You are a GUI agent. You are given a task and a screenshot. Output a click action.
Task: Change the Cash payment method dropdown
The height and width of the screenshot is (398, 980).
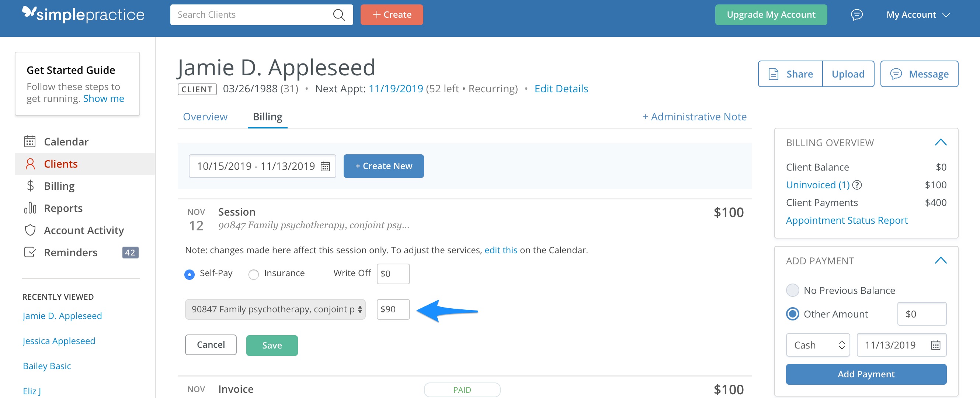tap(817, 345)
